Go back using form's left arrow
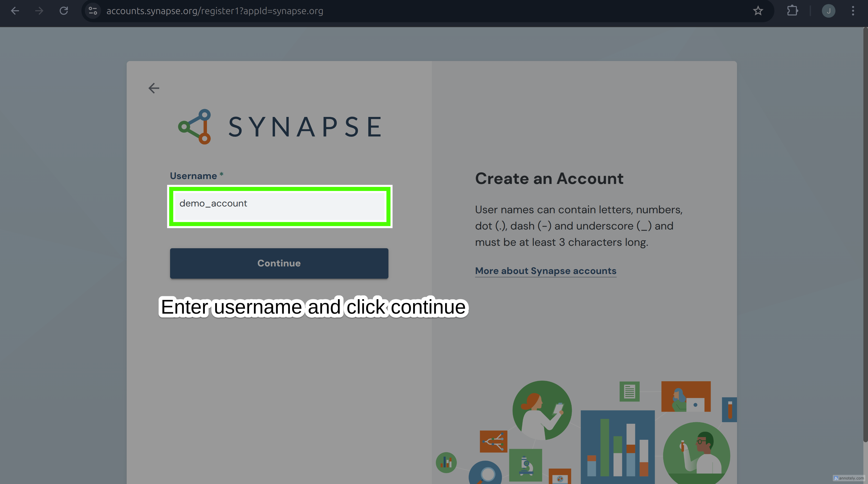The height and width of the screenshot is (484, 868). tap(154, 88)
